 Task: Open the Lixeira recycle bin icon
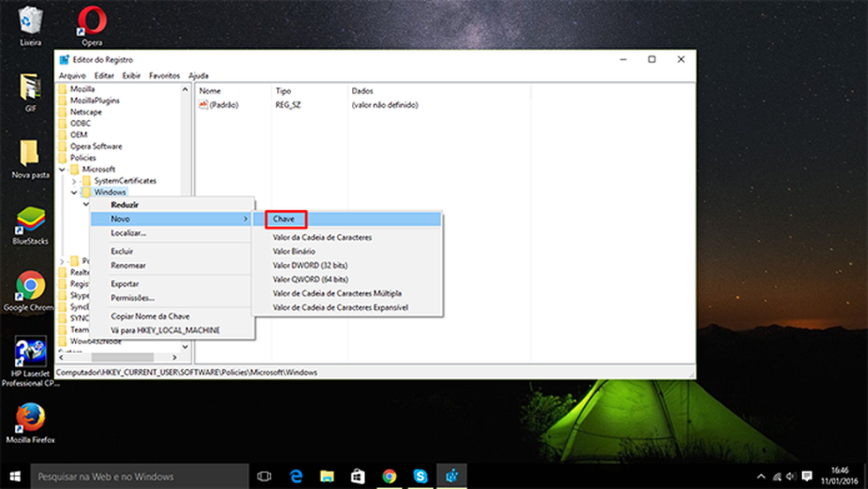pyautogui.click(x=31, y=20)
